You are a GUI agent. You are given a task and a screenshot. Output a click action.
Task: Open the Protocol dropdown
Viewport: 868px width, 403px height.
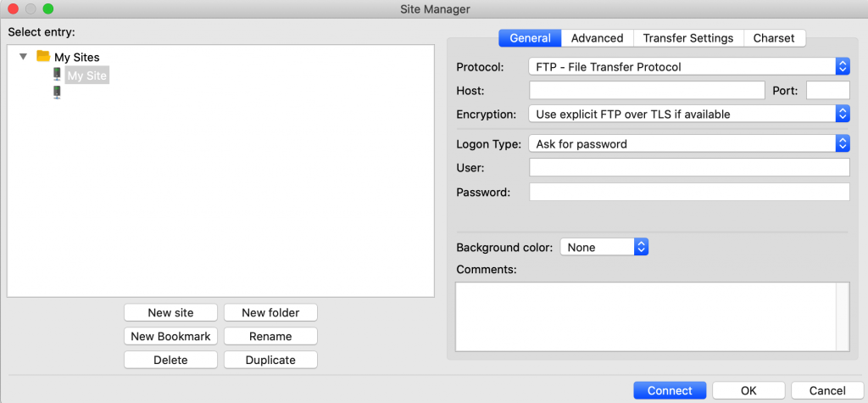687,66
